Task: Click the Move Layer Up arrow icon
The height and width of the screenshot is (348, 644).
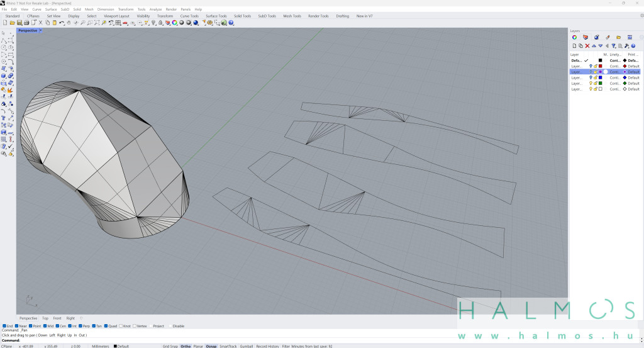Action: (x=594, y=46)
